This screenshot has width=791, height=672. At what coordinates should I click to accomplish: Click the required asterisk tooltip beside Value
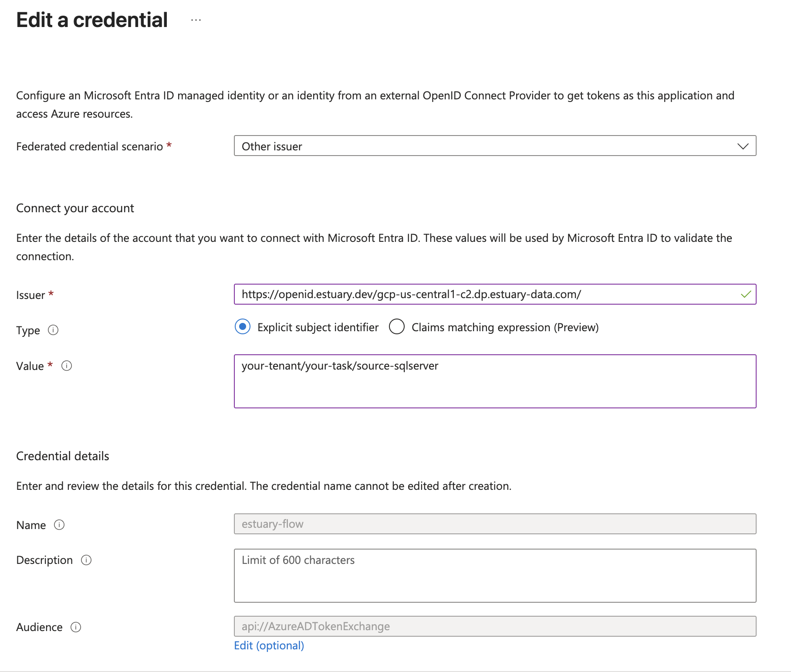[x=50, y=363]
